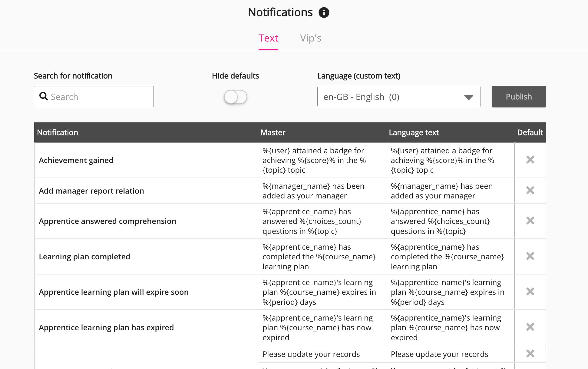Toggle the Hide defaults switch
This screenshot has height=369, width=588.
pos(236,97)
